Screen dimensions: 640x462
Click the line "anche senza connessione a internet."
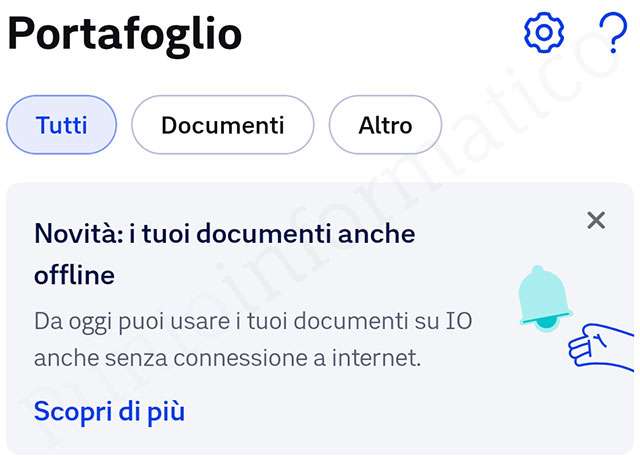tap(227, 357)
